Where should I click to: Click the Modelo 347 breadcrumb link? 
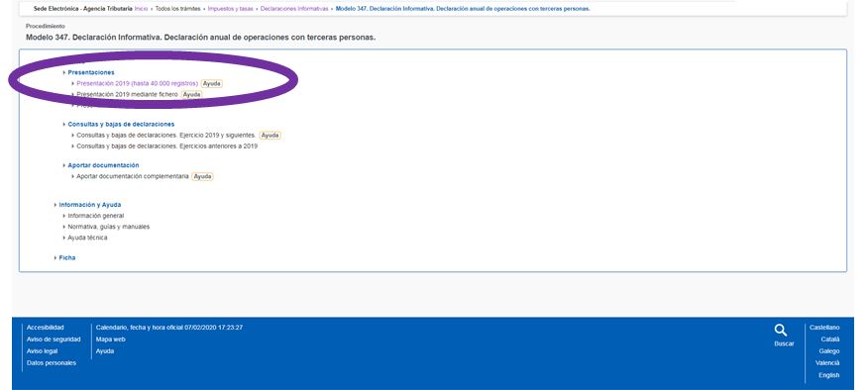point(463,9)
